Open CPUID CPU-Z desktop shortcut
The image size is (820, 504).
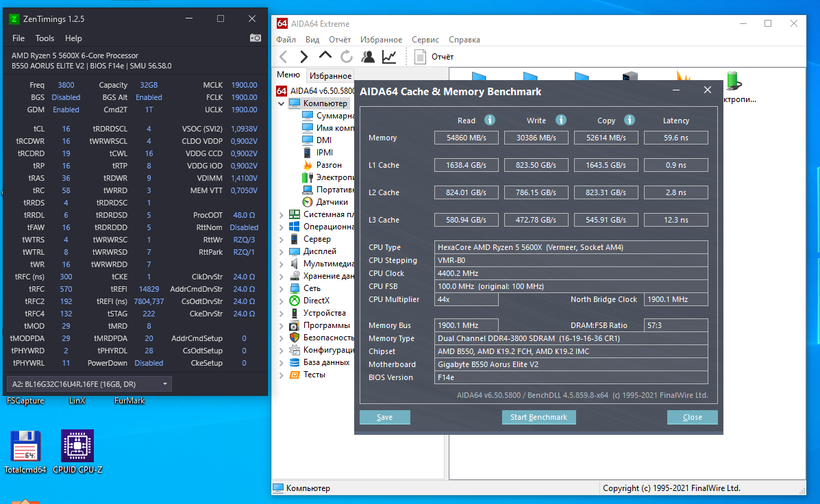(x=77, y=452)
